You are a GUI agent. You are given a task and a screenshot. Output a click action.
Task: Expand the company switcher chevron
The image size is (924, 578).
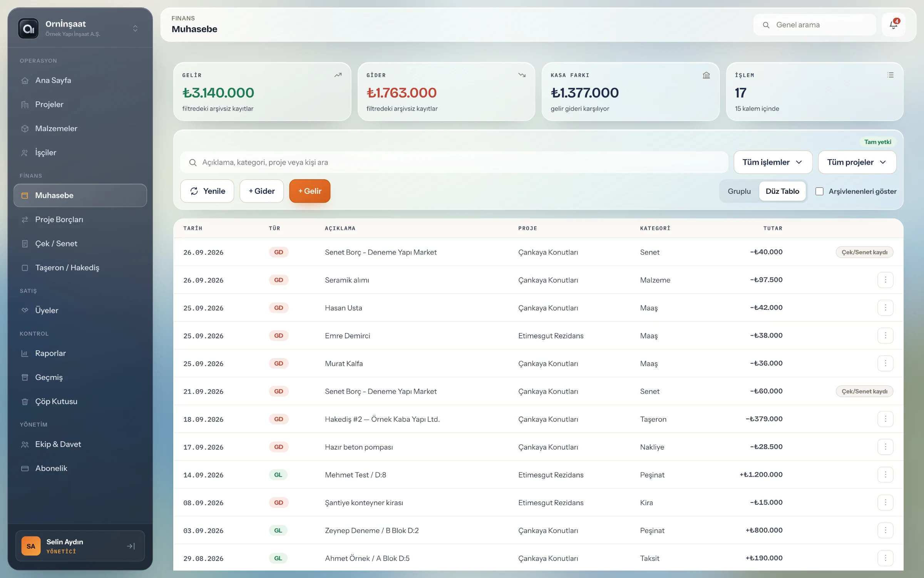pos(135,29)
